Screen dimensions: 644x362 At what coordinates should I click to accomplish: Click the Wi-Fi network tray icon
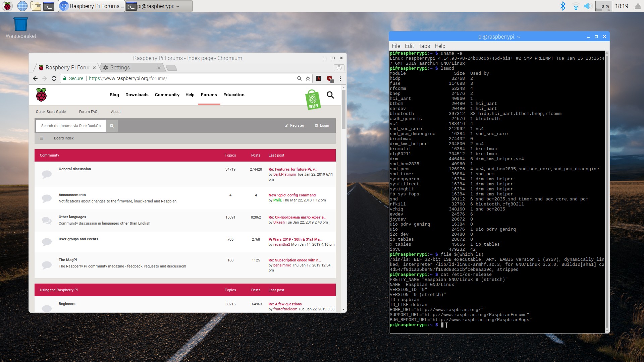tap(576, 6)
